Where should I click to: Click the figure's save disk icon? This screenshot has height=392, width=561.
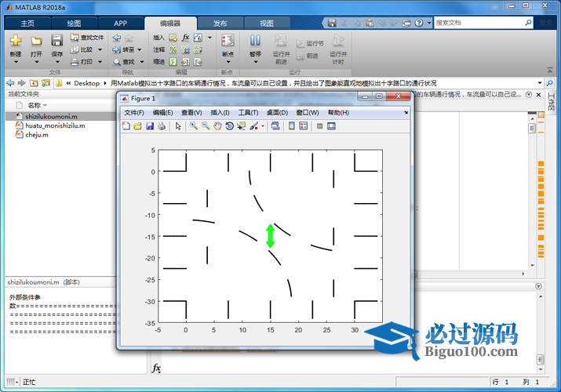pyautogui.click(x=150, y=125)
